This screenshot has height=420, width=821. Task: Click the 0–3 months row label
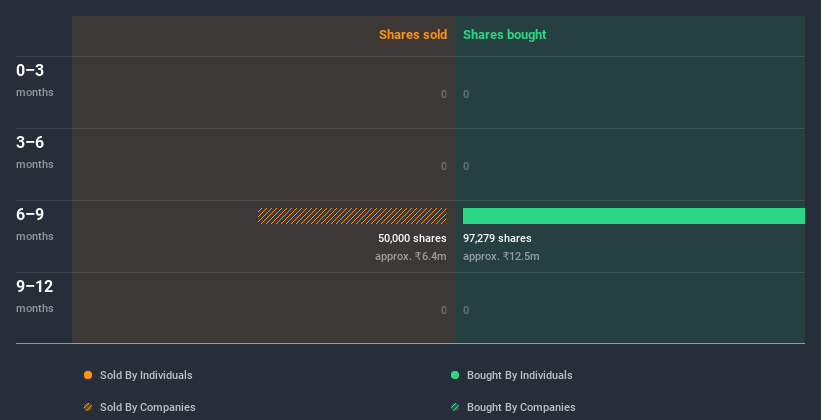(x=35, y=80)
